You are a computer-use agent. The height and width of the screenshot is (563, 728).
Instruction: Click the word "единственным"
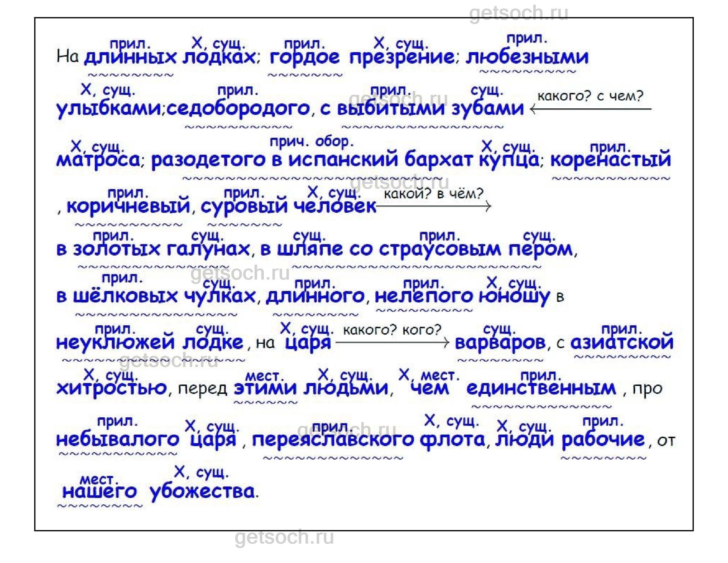pos(541,388)
